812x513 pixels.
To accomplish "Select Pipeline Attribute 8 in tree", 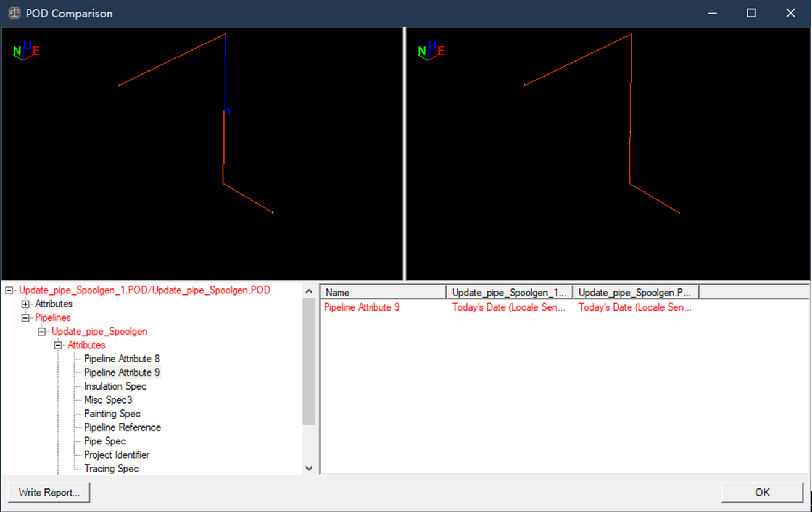I will (122, 359).
